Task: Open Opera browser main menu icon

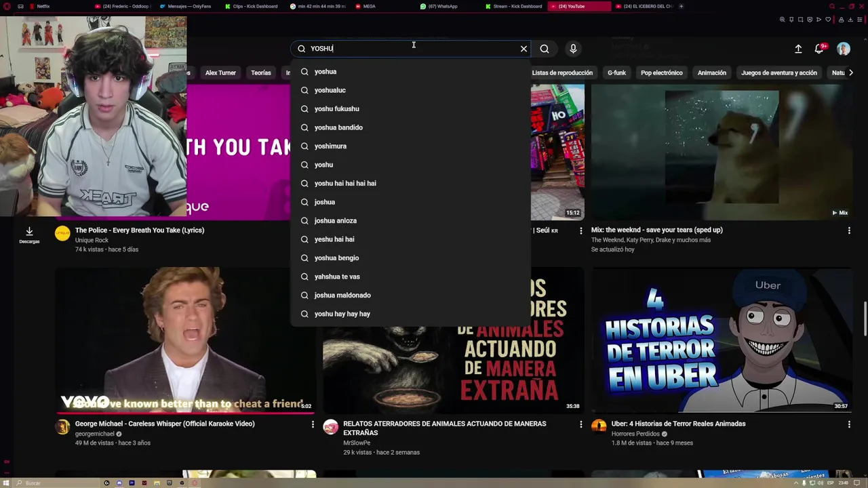Action: (x=7, y=6)
